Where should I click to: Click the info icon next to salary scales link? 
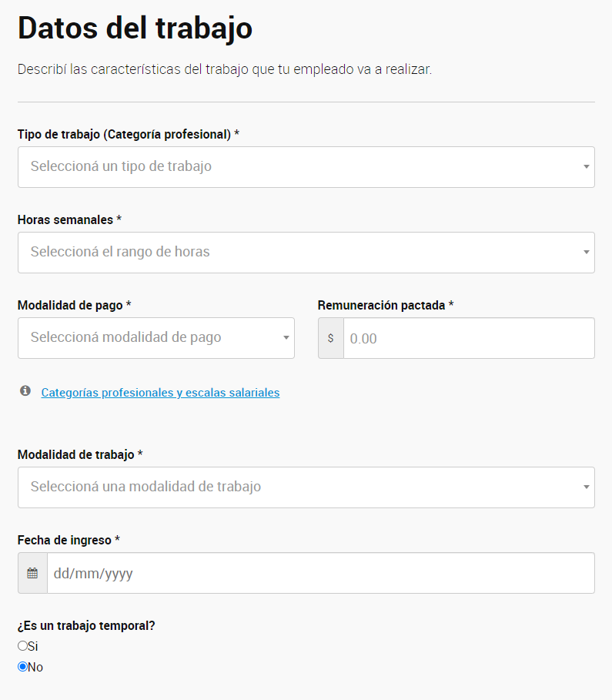[25, 391]
